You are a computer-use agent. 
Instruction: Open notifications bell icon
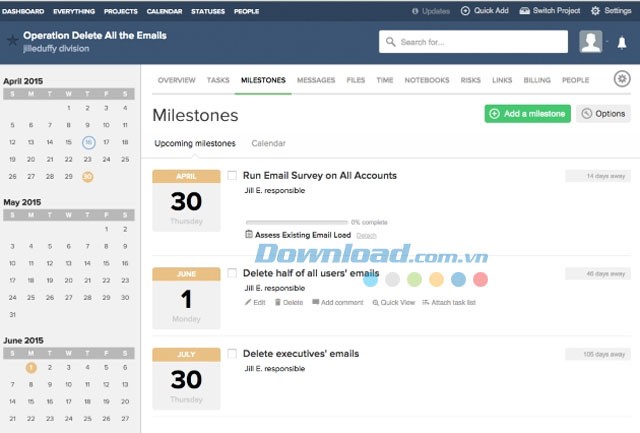click(621, 42)
